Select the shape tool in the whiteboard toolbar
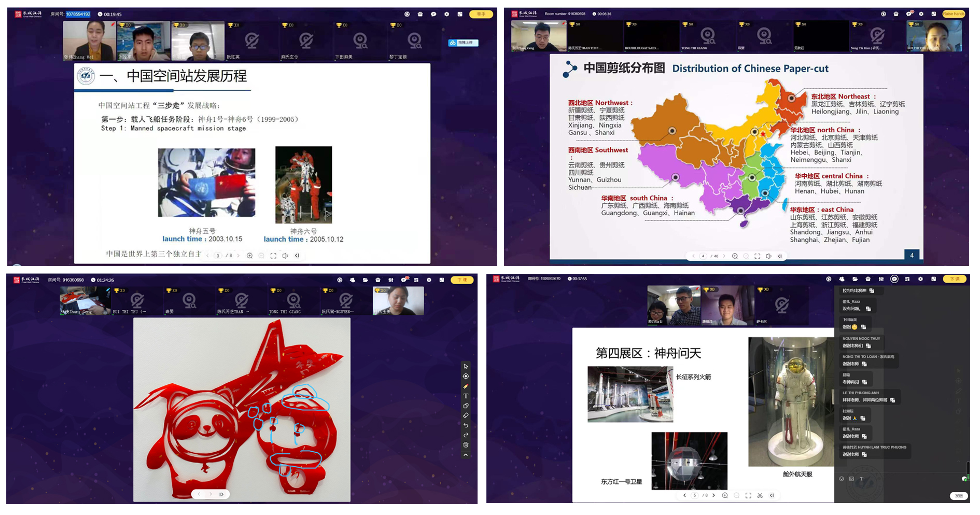The width and height of the screenshot is (980, 515). [466, 406]
